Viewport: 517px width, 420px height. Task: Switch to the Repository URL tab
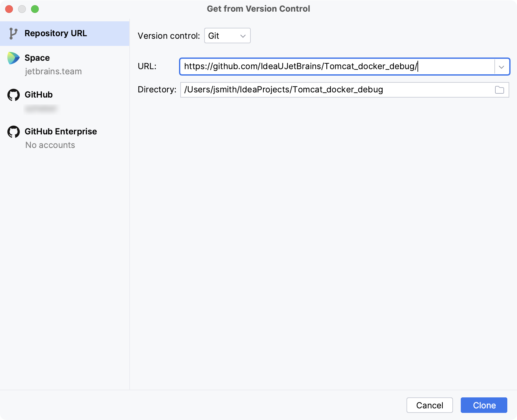[x=56, y=33]
